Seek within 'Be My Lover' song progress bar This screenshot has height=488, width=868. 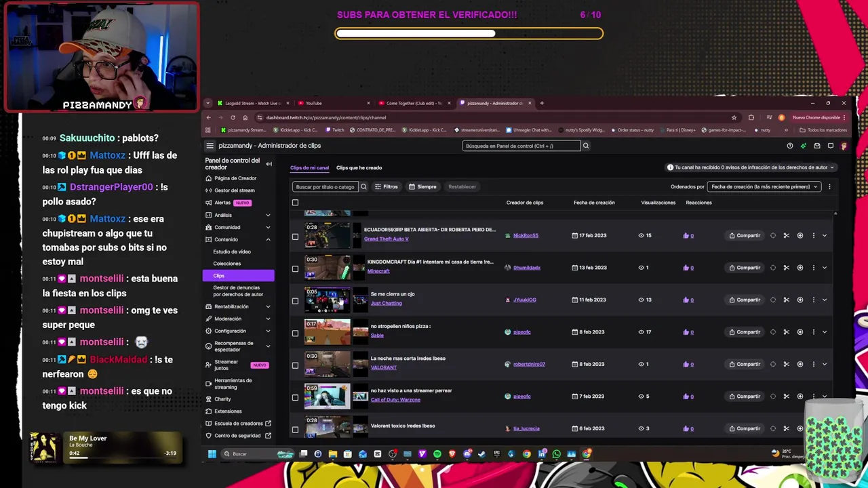(122, 457)
